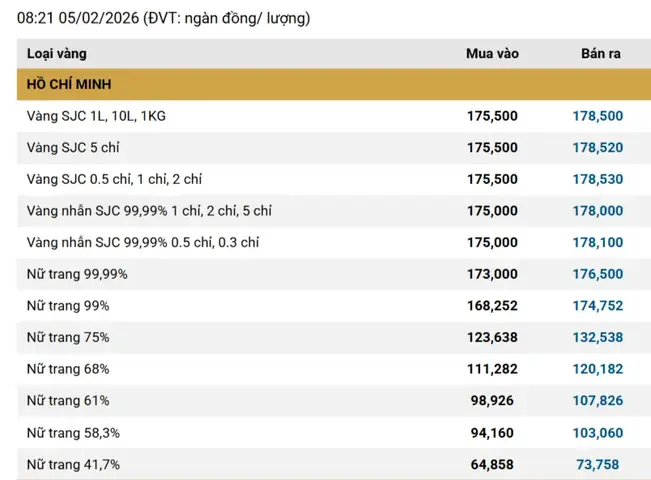Click the 174,752 sell price
Image resolution: width=651 pixels, height=480 pixels.
[598, 306]
